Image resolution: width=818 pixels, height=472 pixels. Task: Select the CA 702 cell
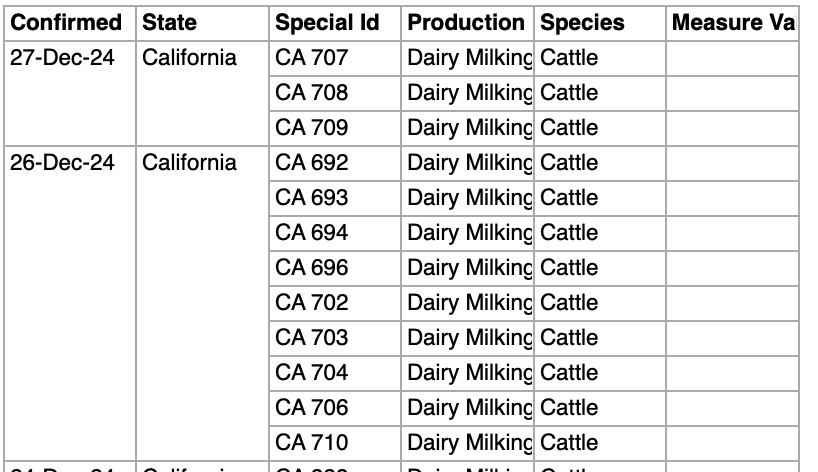tap(335, 303)
